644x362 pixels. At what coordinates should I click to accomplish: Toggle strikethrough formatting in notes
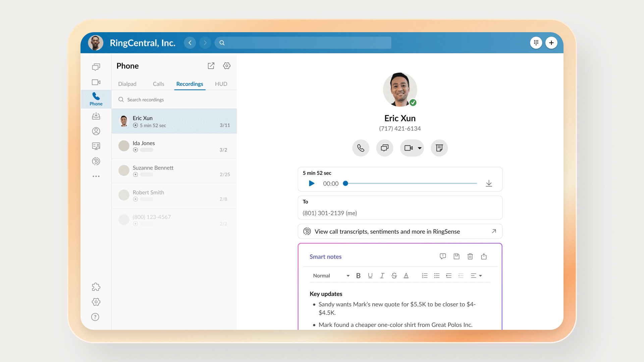click(x=394, y=276)
